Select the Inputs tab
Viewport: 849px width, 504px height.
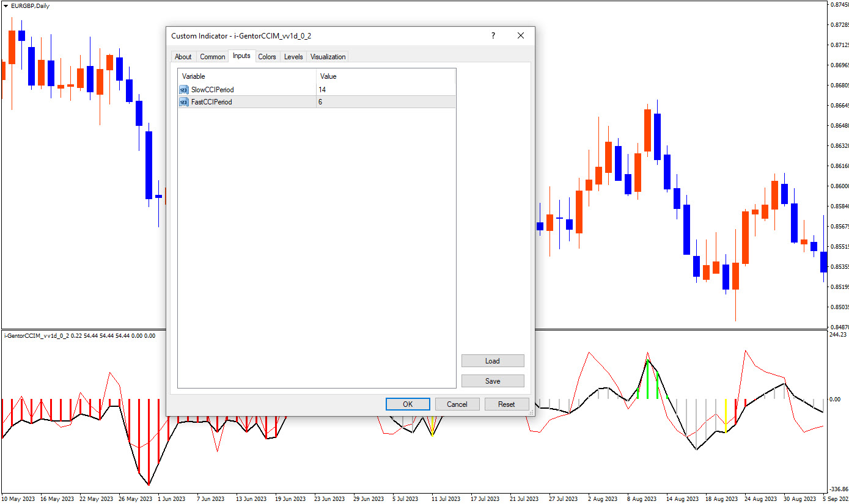click(241, 56)
